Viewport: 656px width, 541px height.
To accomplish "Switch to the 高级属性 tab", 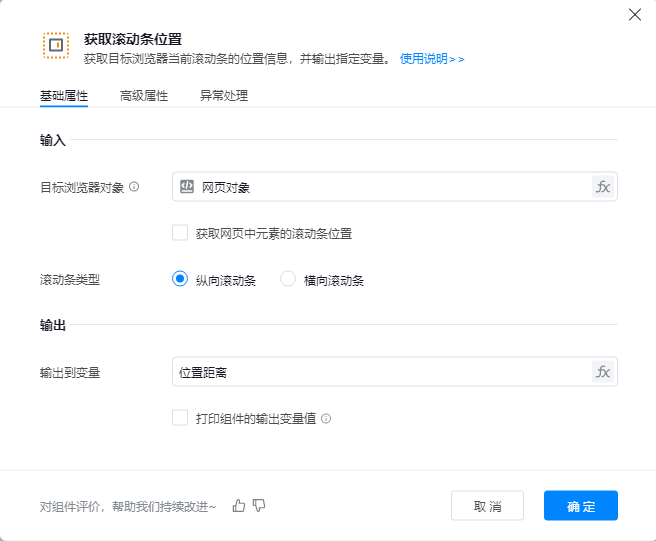I will point(144,96).
